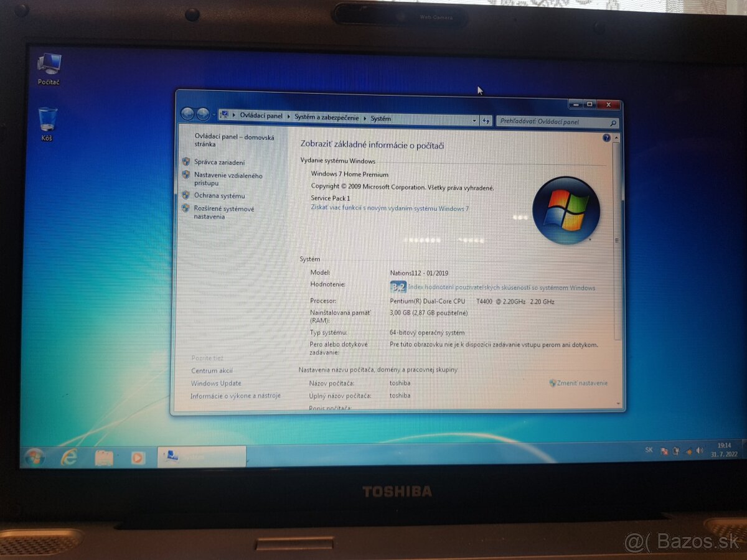This screenshot has width=747, height=560.
Task: Open Nastavenie vzdialeného prístupu
Action: (226, 175)
